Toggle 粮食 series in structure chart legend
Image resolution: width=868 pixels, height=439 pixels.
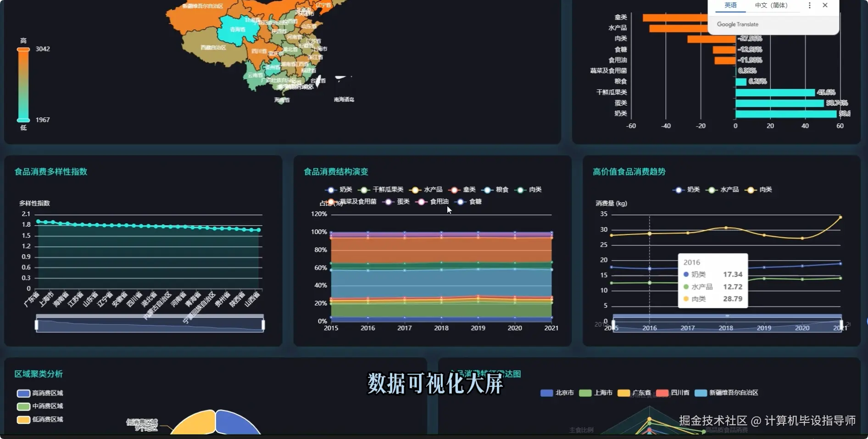(x=495, y=189)
